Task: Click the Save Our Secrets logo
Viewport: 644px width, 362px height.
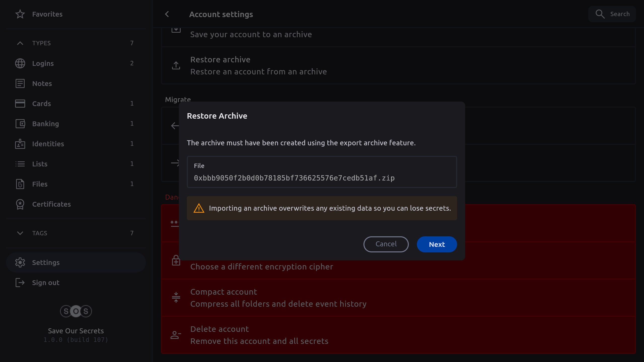Action: [x=76, y=311]
